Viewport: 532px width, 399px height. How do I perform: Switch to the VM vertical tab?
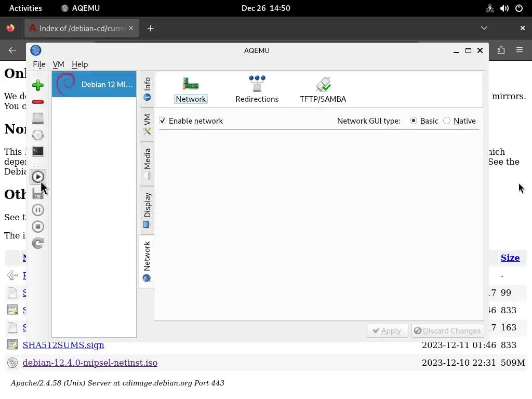pos(147,125)
